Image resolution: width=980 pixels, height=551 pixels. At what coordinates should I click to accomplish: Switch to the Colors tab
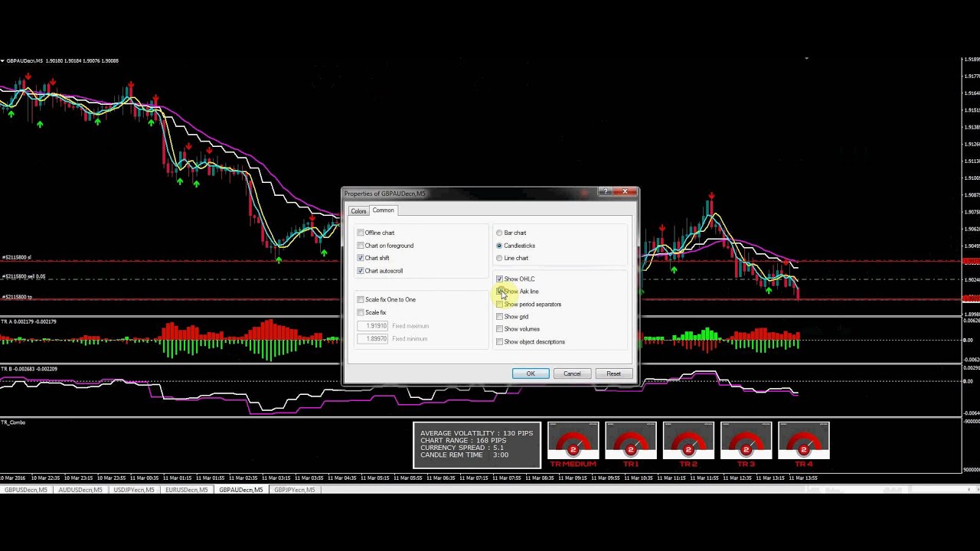tap(358, 211)
